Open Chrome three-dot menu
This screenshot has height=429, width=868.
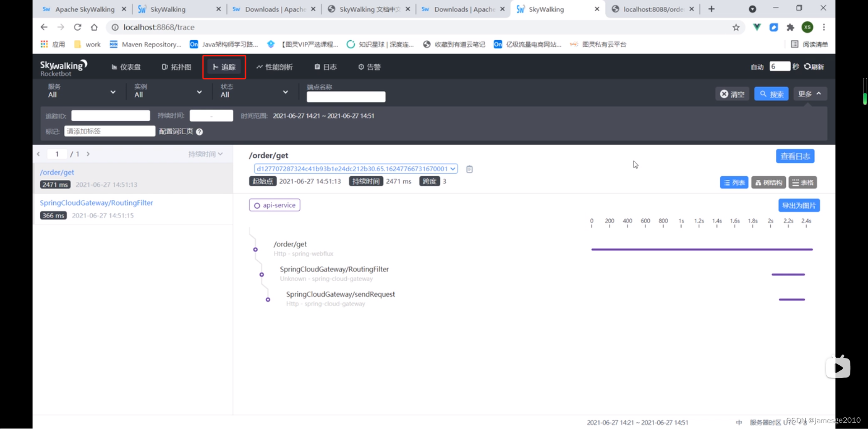[x=824, y=27]
